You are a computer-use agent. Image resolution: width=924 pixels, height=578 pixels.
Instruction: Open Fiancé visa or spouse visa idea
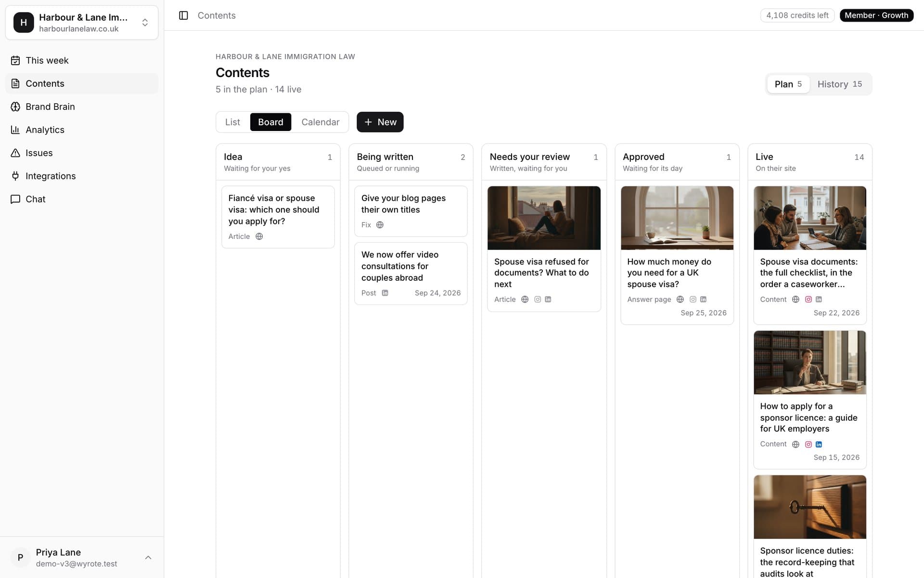[278, 217]
